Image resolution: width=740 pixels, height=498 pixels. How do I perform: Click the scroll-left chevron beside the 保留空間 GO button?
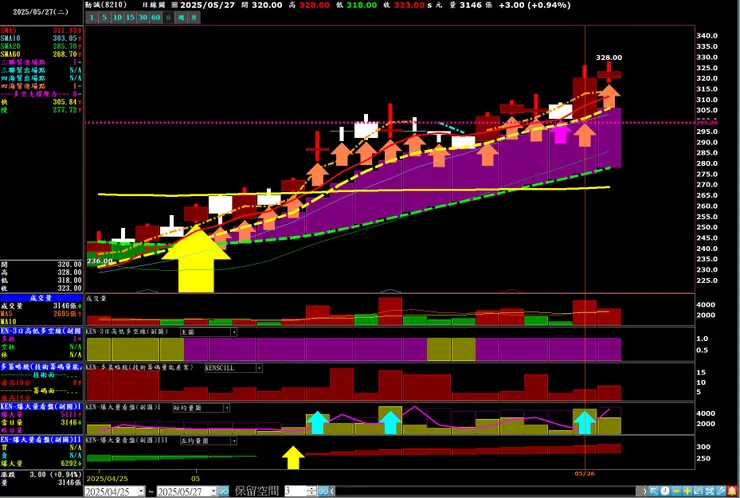(333, 491)
